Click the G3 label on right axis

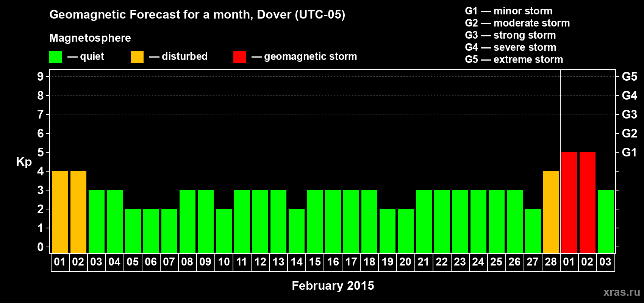point(630,114)
